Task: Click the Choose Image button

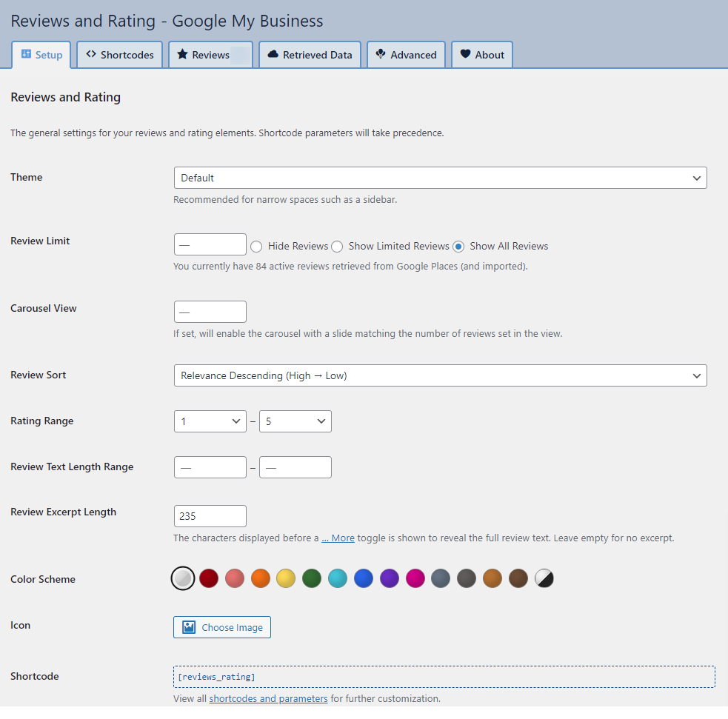Action: coord(222,627)
